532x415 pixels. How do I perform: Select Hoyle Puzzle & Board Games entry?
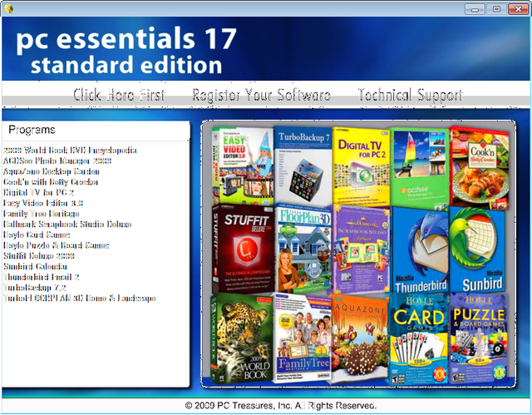[56, 245]
